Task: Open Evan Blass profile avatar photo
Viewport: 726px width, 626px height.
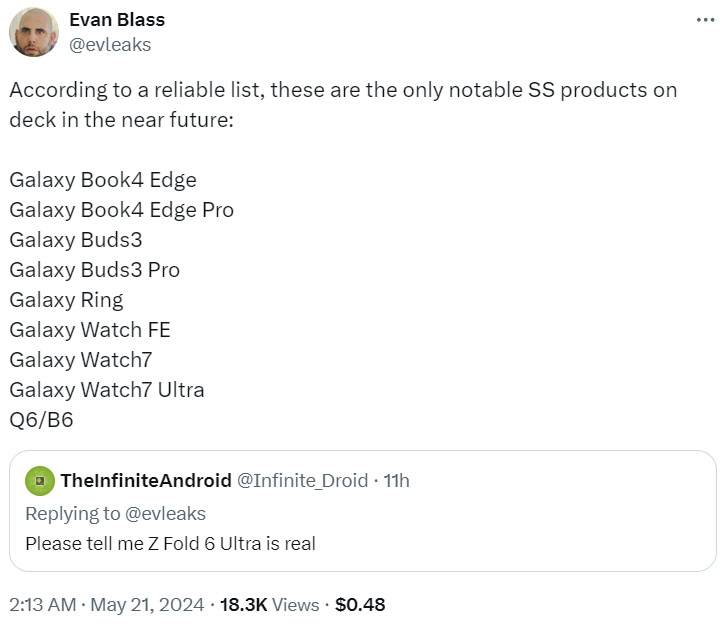Action: point(34,32)
